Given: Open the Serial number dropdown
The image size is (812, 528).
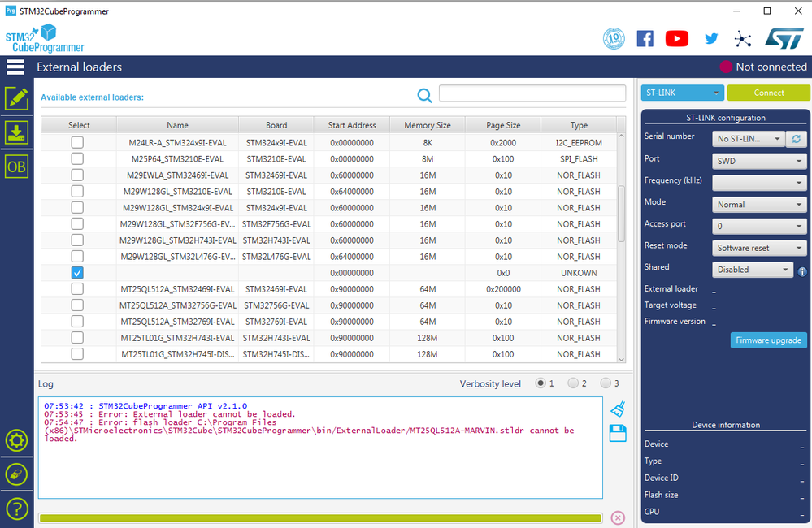Looking at the screenshot, I should 749,139.
